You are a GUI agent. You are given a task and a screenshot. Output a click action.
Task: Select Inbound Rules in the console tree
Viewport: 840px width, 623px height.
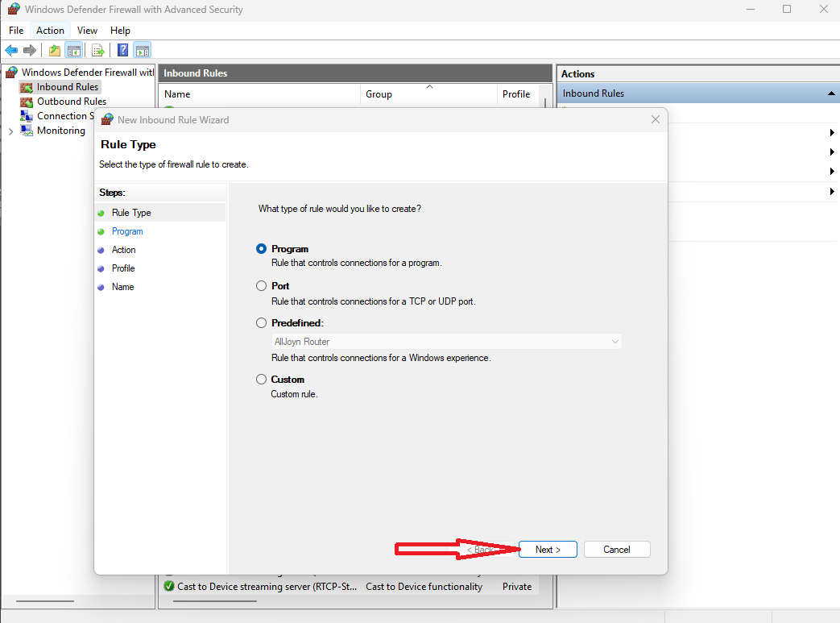click(x=67, y=87)
